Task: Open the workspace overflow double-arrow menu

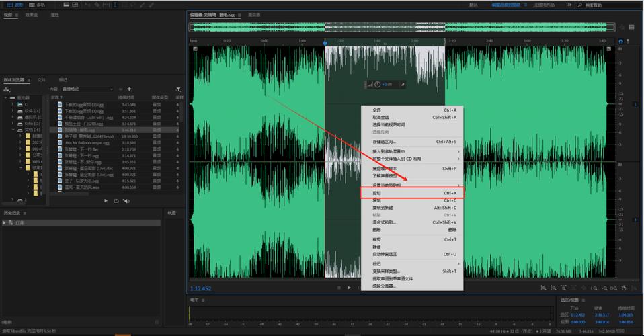Action: [x=569, y=5]
